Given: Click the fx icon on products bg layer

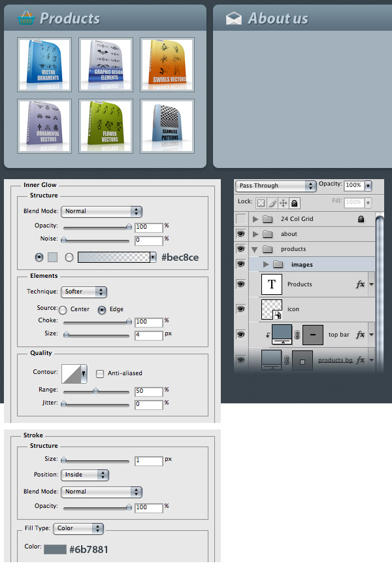Looking at the screenshot, I should click(x=360, y=360).
